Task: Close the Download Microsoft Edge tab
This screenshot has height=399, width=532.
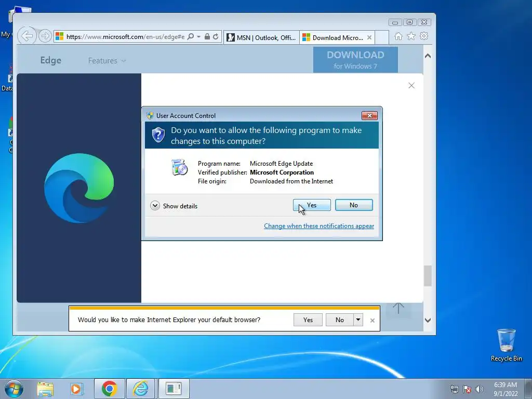Action: tap(369, 37)
